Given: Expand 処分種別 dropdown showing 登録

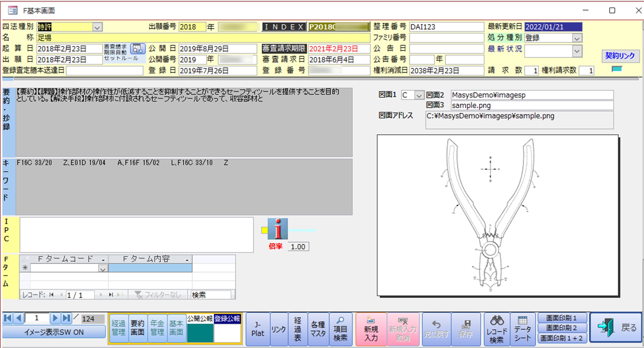Looking at the screenshot, I should pyautogui.click(x=577, y=38).
